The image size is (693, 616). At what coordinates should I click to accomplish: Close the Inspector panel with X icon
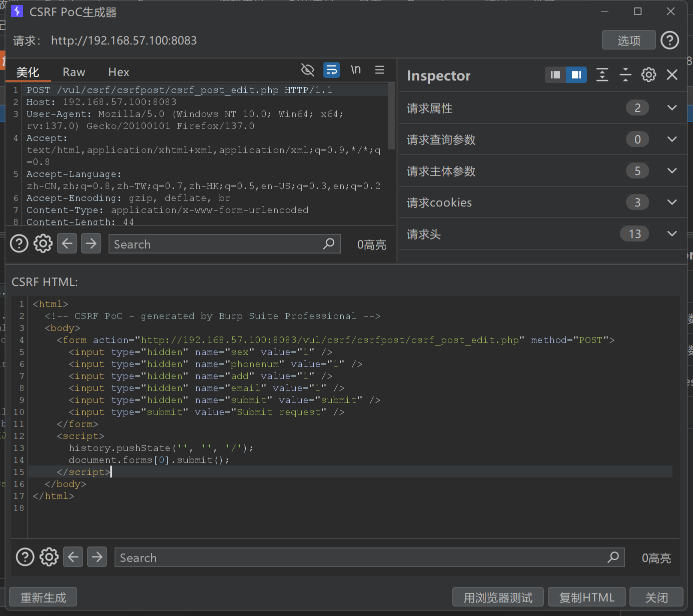coord(672,75)
